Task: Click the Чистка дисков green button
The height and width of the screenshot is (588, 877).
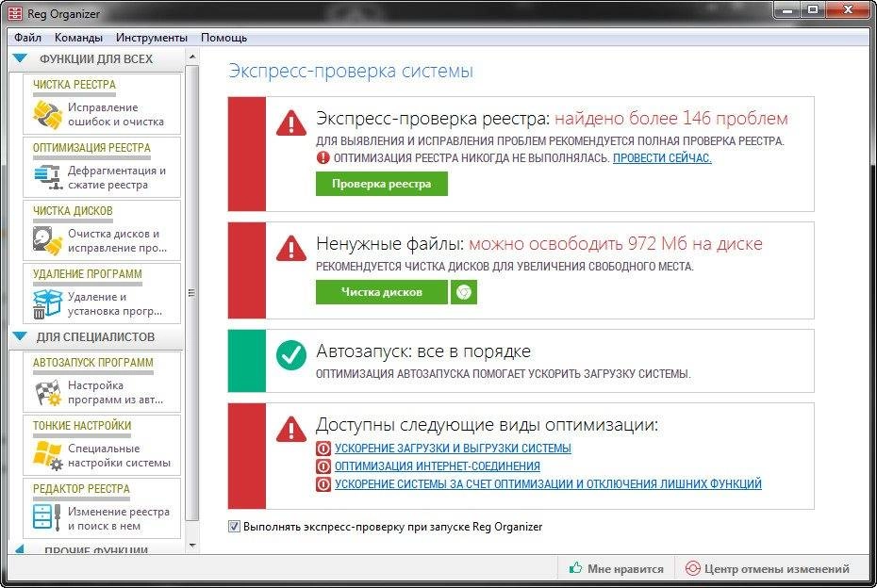Action: coord(382,292)
